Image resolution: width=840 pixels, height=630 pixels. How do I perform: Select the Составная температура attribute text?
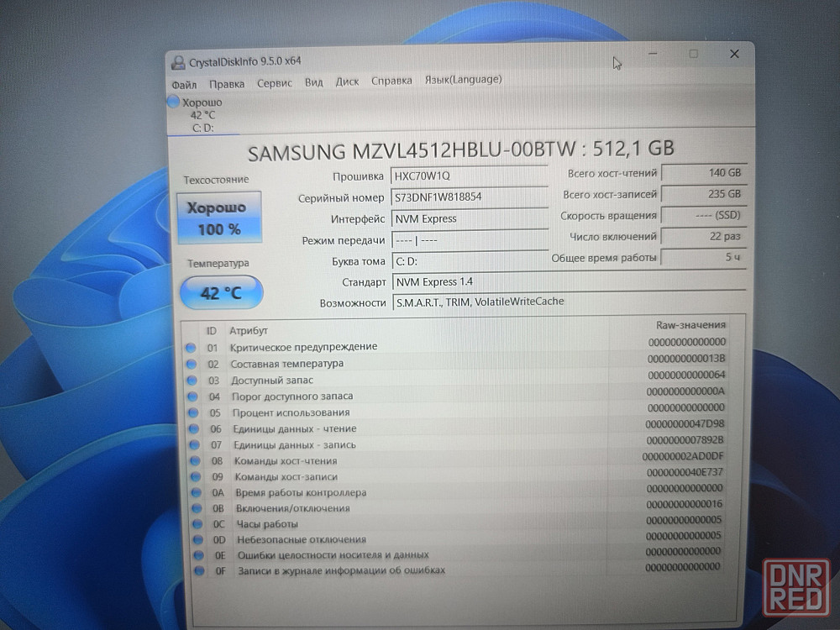tap(287, 363)
